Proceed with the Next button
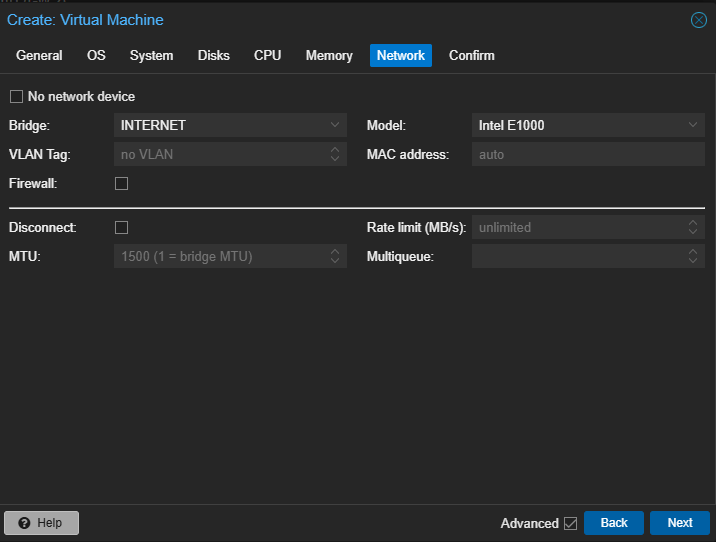Image resolution: width=716 pixels, height=542 pixels. pyautogui.click(x=680, y=523)
